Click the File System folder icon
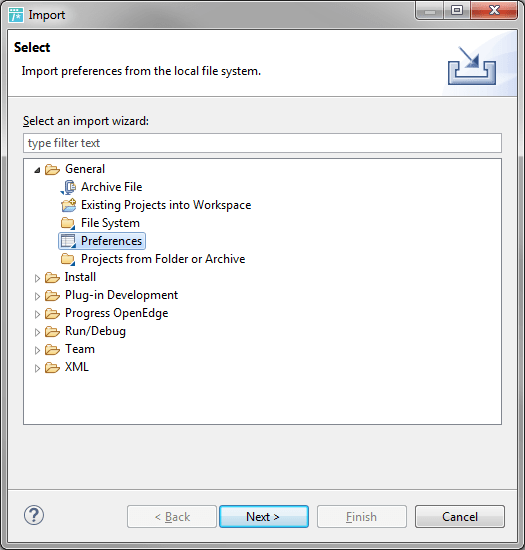This screenshot has height=550, width=525. (68, 223)
